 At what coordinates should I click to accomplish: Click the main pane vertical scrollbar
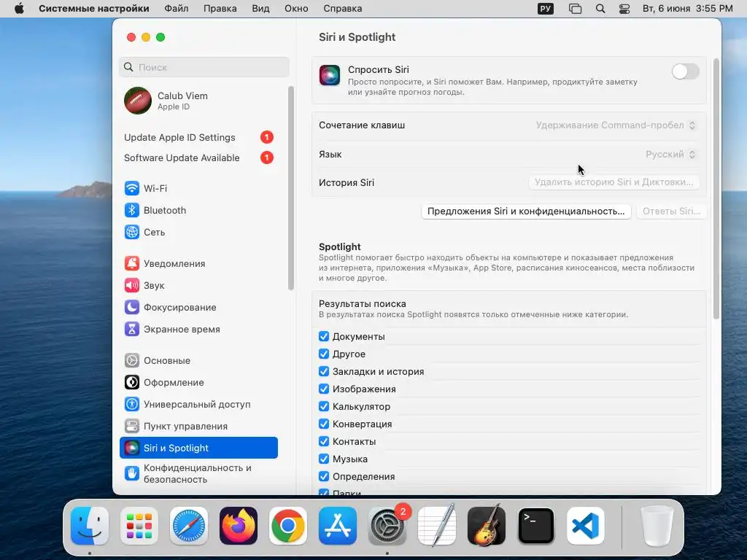716,189
